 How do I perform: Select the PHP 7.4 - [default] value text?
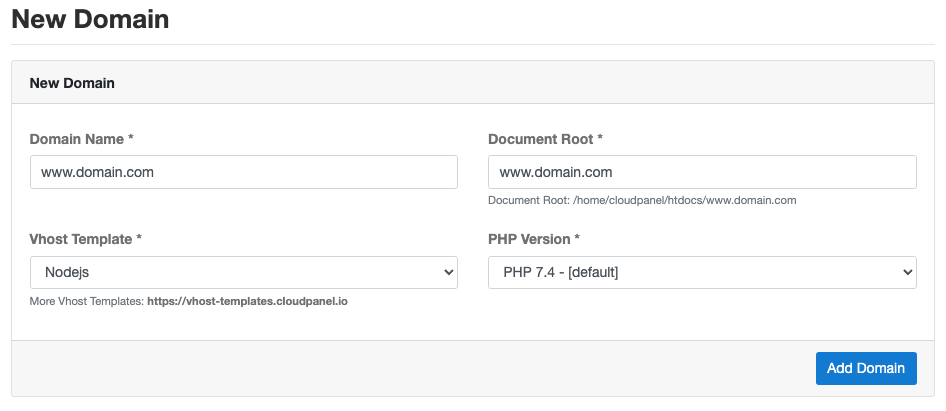tap(560, 272)
